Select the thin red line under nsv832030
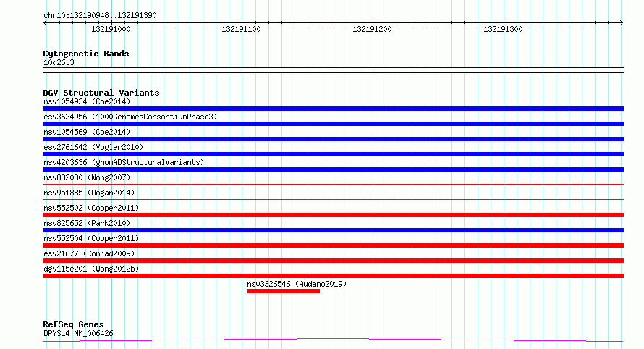This screenshot has height=349, width=644. coord(333,184)
